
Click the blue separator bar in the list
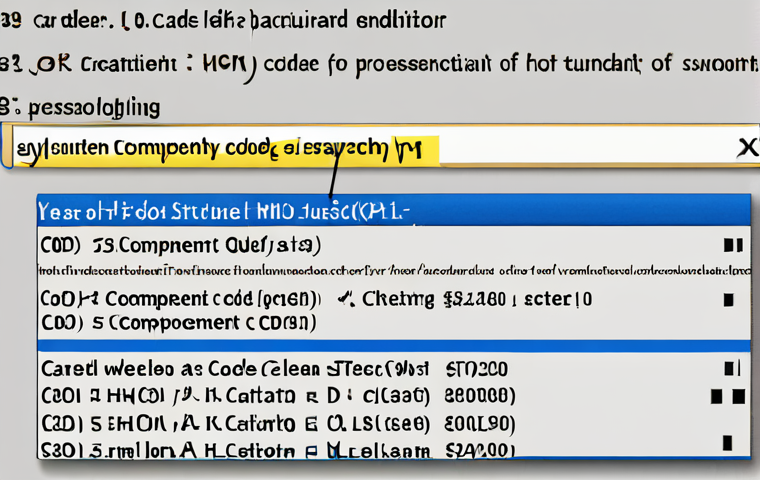click(x=394, y=345)
